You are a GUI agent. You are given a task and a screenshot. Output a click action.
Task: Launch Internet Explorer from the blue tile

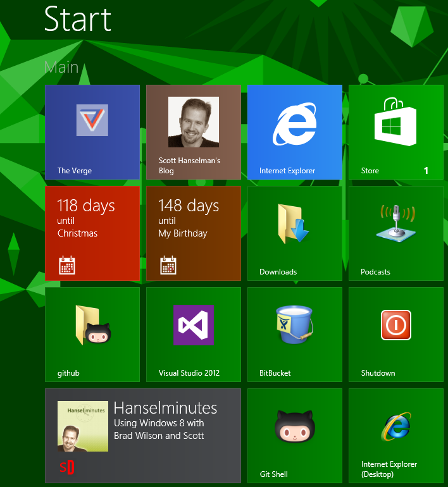295,132
